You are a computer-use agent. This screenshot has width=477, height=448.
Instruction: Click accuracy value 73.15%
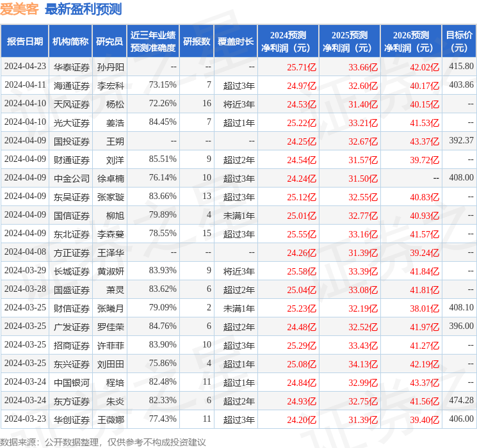pyautogui.click(x=163, y=85)
